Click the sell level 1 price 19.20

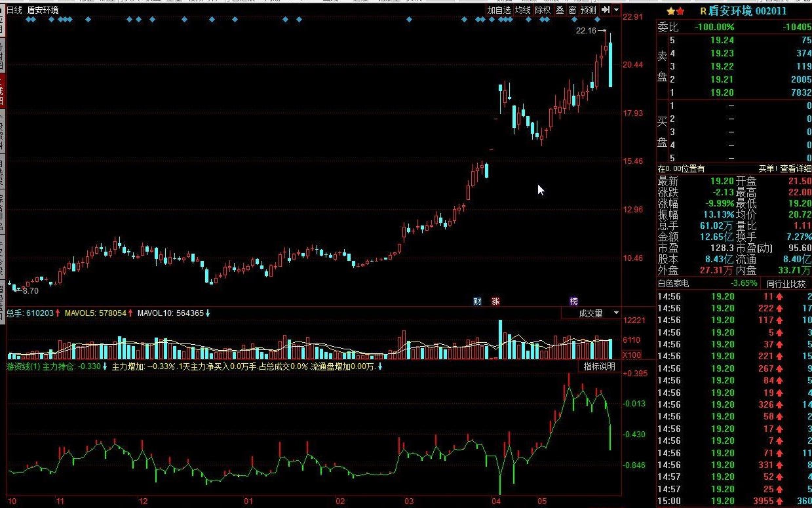pos(723,92)
